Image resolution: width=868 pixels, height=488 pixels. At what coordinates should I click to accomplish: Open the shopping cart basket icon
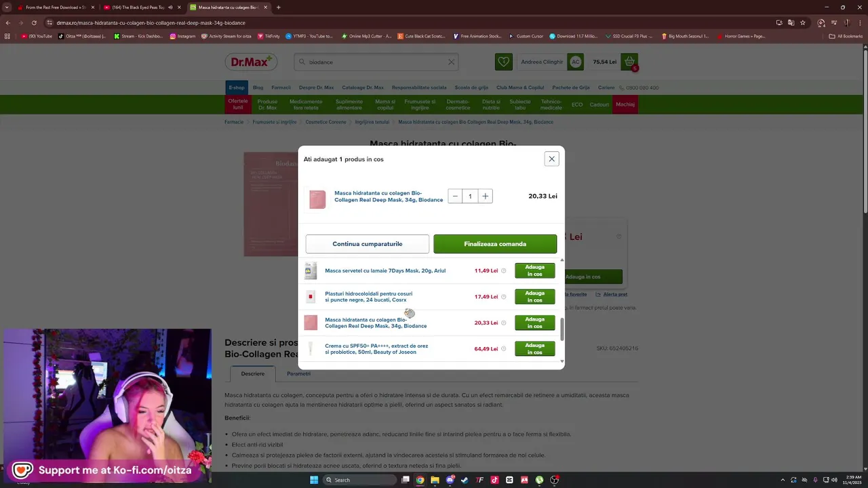629,62
